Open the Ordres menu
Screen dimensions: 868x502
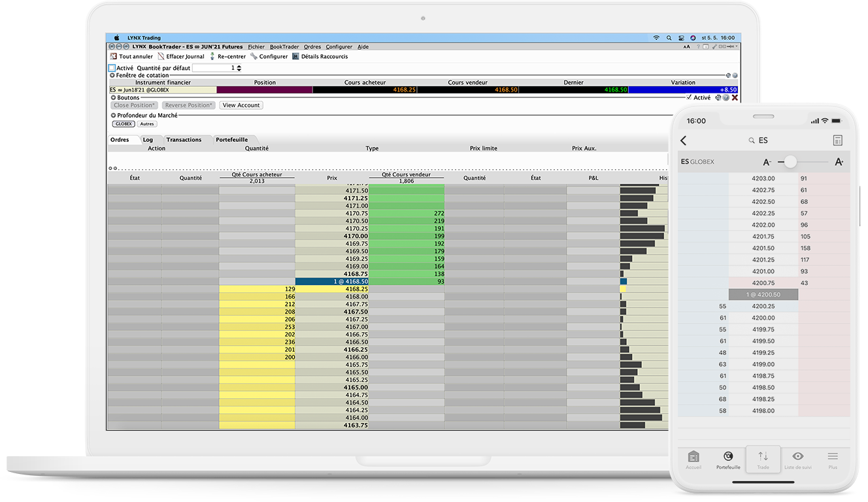point(312,47)
